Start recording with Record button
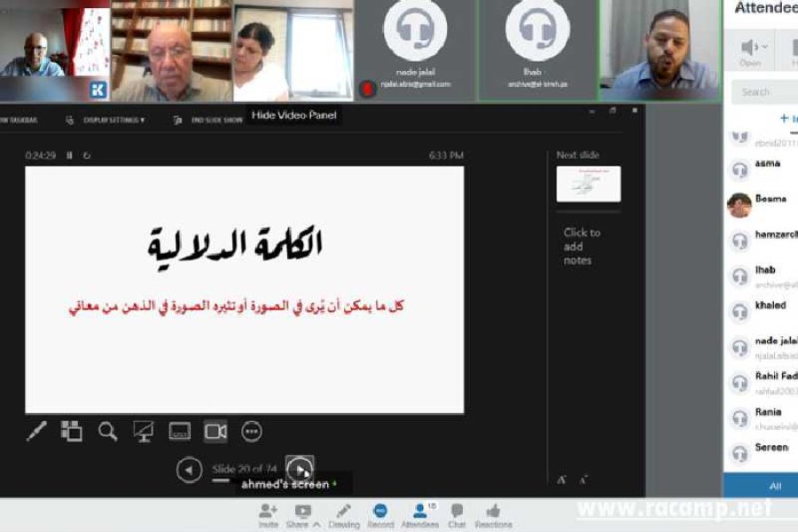This screenshot has width=798, height=532. [x=380, y=515]
